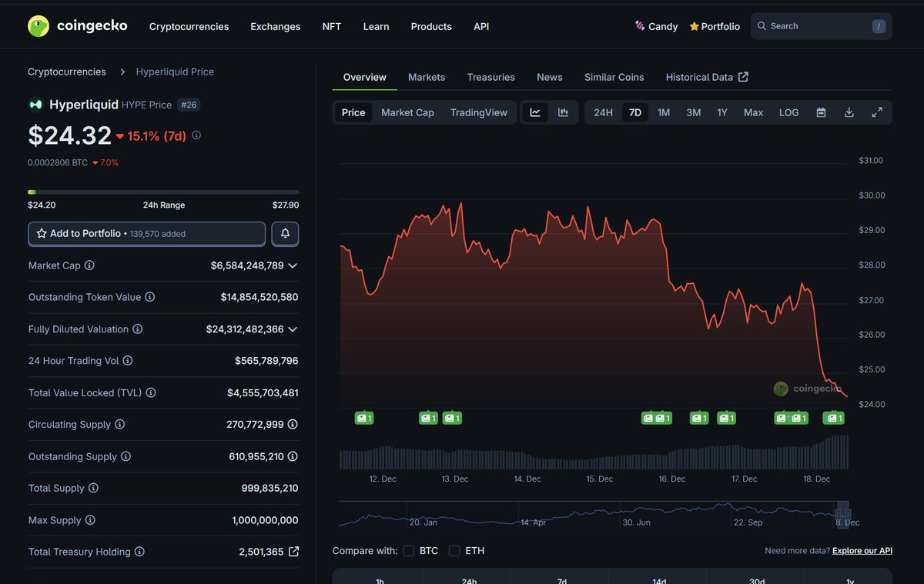Click the 24h Range progress bar
The image size is (924, 584).
point(163,192)
